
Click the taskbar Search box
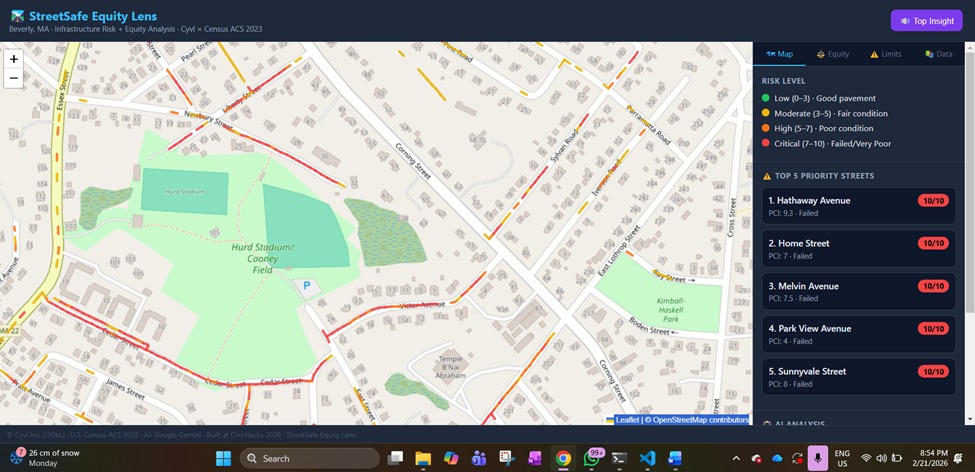310,458
